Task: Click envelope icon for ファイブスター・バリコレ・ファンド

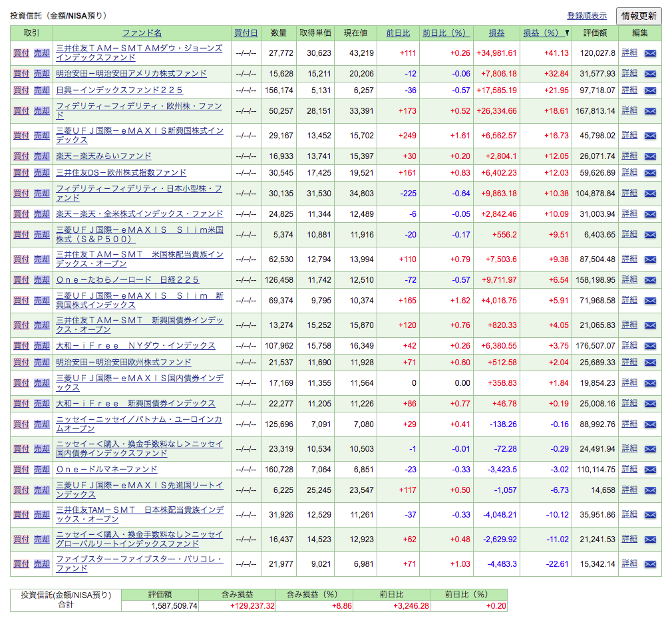Action: [650, 564]
